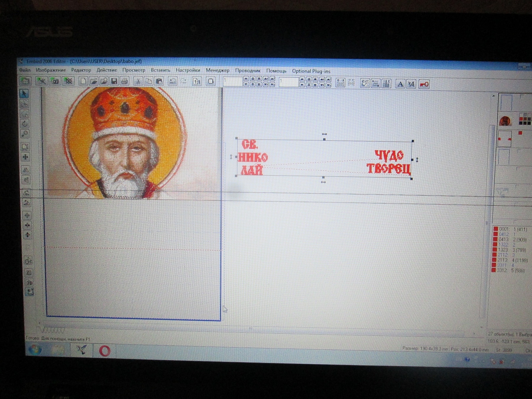Image resolution: width=532 pixels, height=399 pixels.
Task: Open the Optional Plug-ins menu
Action: point(311,71)
